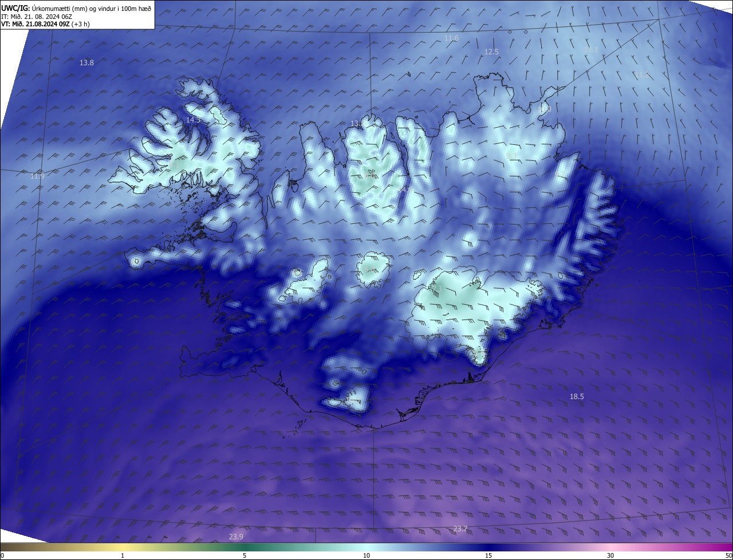Click the 11.2 value on the map
The height and width of the screenshot is (560, 733).
click(x=642, y=74)
